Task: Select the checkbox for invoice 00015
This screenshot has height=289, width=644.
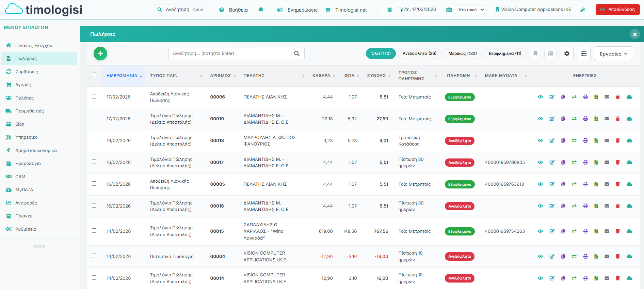Action: pyautogui.click(x=94, y=231)
